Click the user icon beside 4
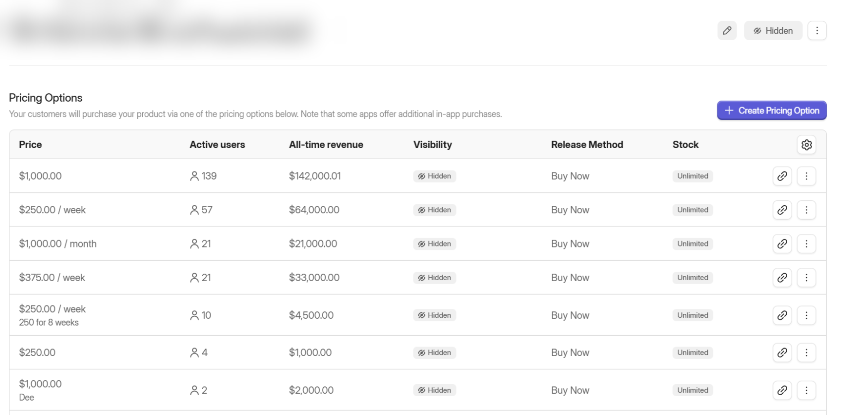 (194, 353)
